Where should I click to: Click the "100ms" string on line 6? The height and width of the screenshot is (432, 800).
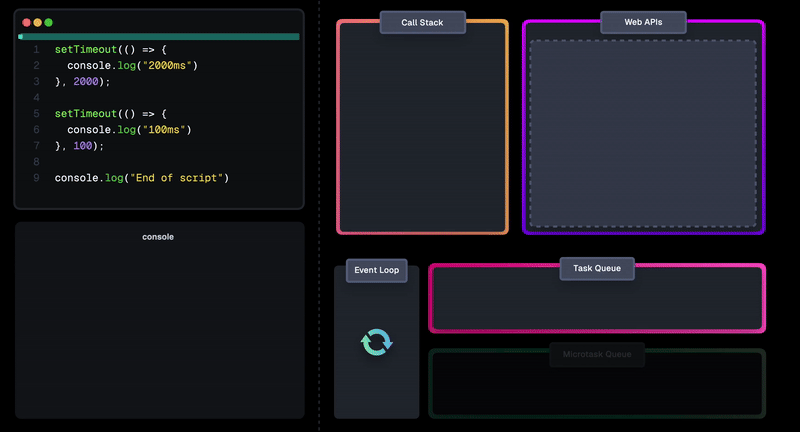pos(164,130)
